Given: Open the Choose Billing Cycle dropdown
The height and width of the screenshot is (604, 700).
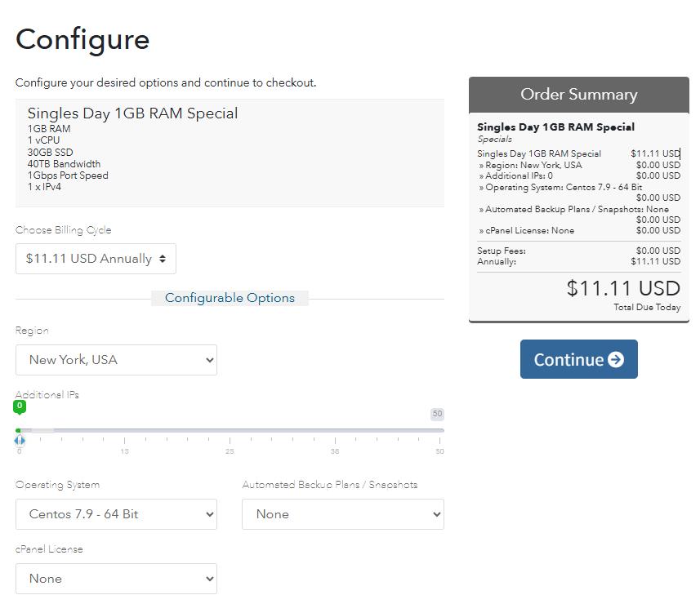Looking at the screenshot, I should point(95,259).
